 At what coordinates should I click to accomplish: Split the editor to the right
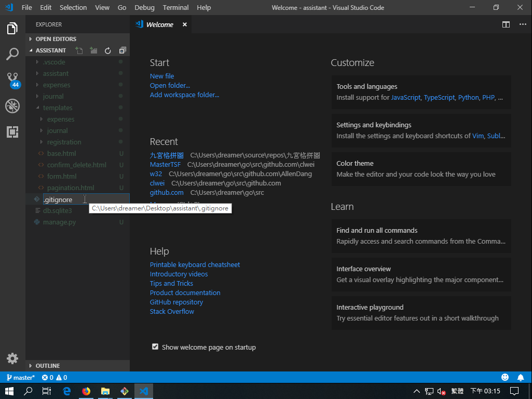(506, 24)
